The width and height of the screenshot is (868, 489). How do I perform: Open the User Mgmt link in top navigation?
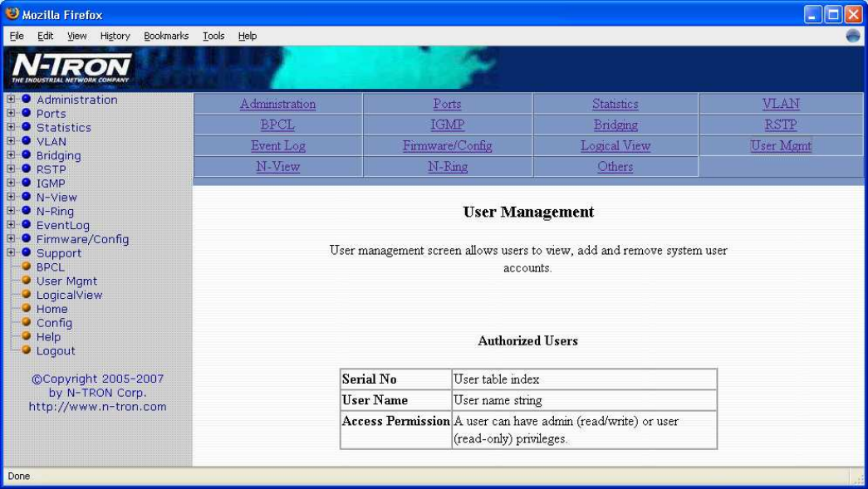point(781,146)
